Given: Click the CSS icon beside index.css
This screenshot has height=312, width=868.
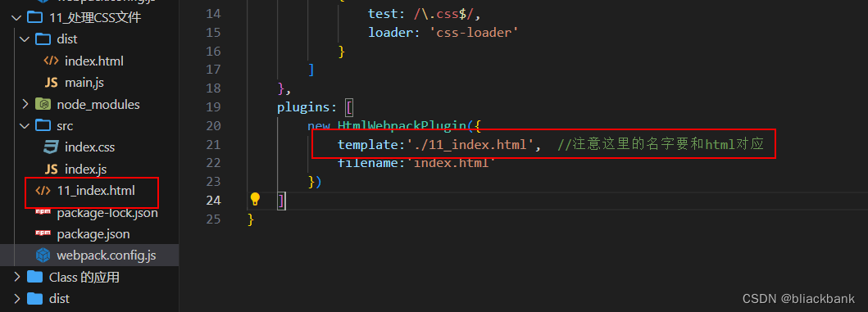Looking at the screenshot, I should (51, 147).
